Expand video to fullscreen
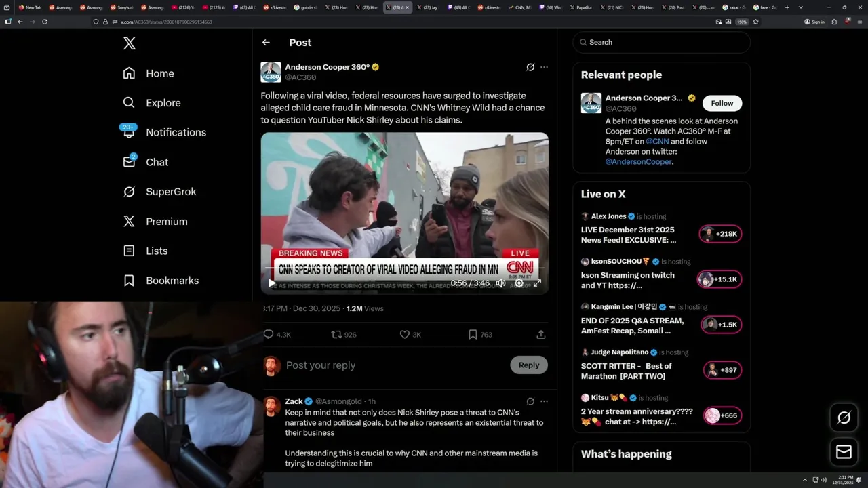This screenshot has height=488, width=868. tap(537, 283)
